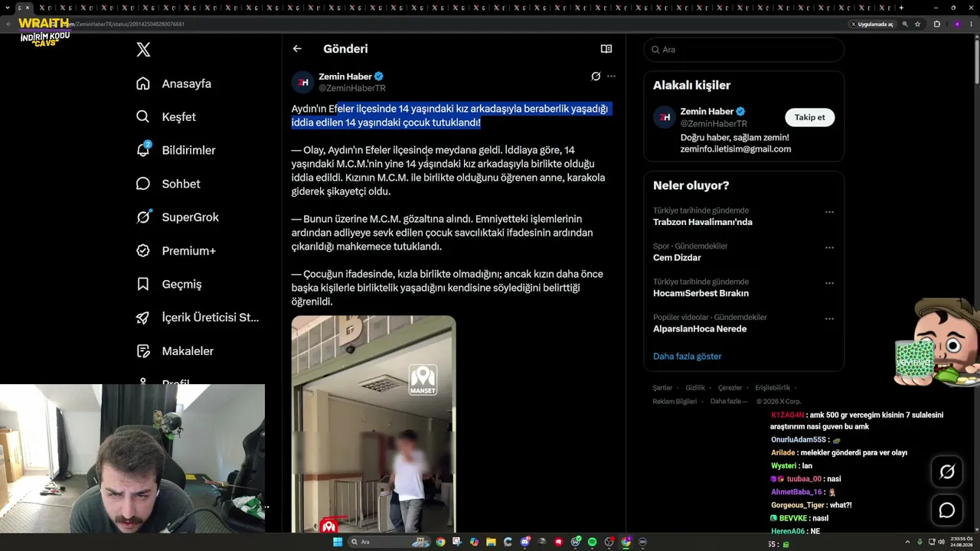Open HocamıSerbest Bırakın trend
This screenshot has height=551, width=980.
coord(701,293)
